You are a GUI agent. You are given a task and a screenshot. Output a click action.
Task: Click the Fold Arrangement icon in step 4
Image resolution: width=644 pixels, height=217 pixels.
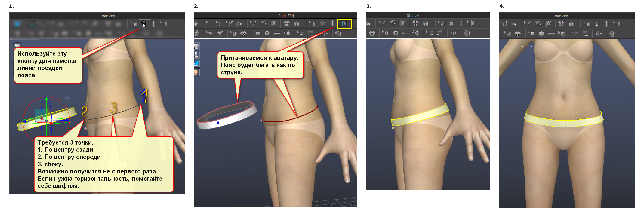click(x=513, y=24)
